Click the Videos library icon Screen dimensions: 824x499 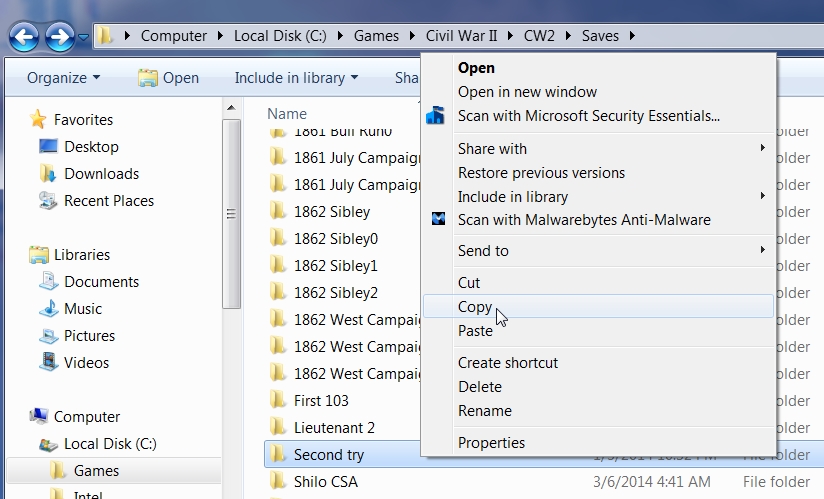48,363
